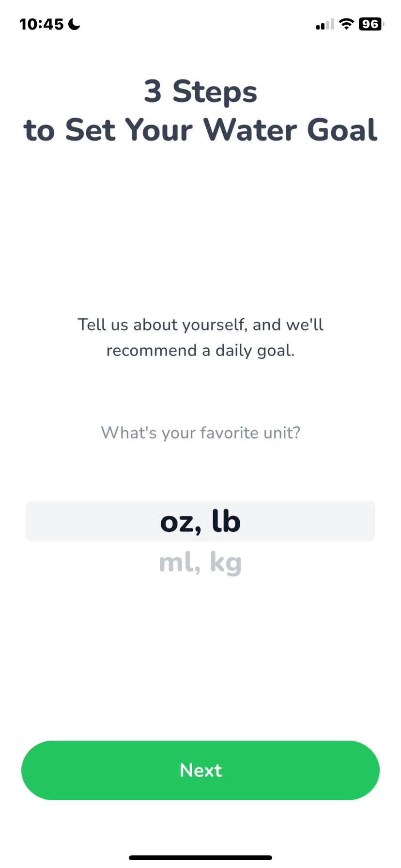Image resolution: width=401 pixels, height=868 pixels.
Task: Click the word "Steps" in the heading
Action: coord(215,92)
